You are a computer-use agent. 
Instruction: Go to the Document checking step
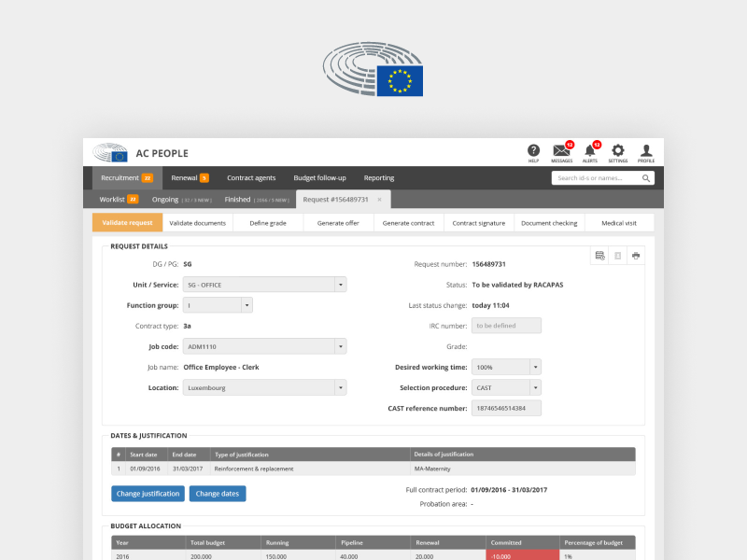(549, 223)
